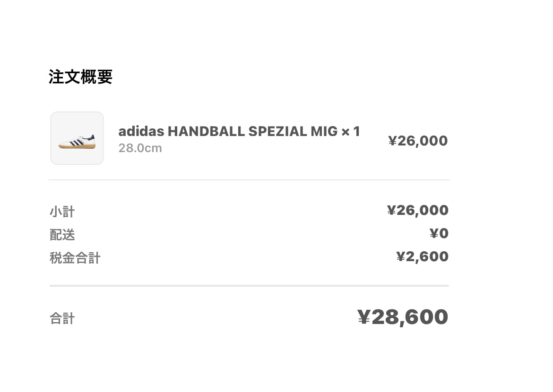This screenshot has height=392, width=553.
Task: Click the 28.0cm size text
Action: [x=140, y=148]
